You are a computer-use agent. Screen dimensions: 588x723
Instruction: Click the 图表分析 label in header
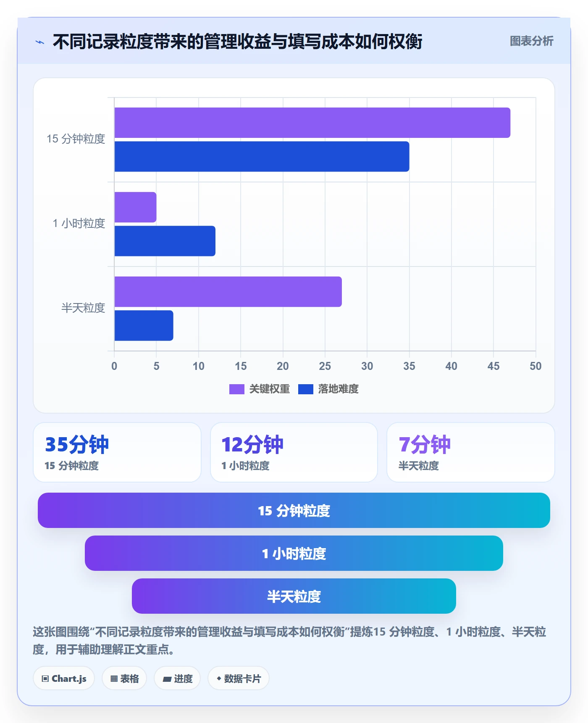[531, 41]
